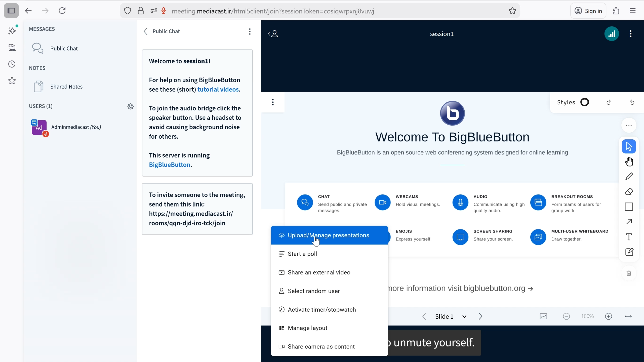Open Shared Notes
Viewport: 644px width, 362px height.
coord(66,87)
